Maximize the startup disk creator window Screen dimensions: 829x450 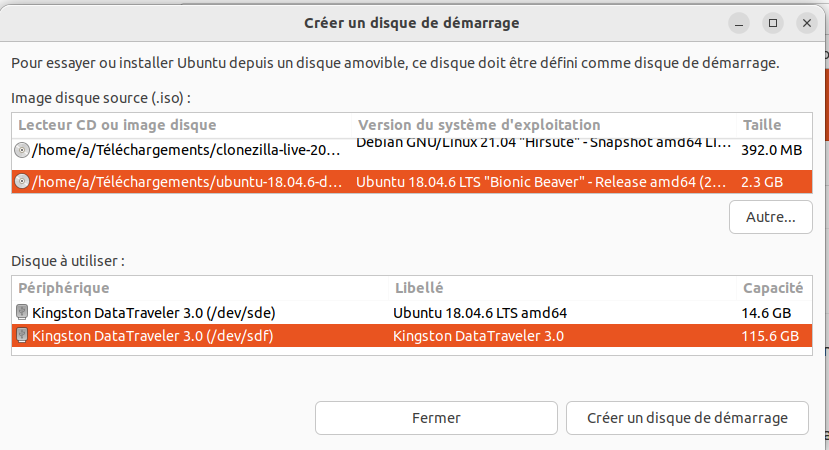[772, 23]
